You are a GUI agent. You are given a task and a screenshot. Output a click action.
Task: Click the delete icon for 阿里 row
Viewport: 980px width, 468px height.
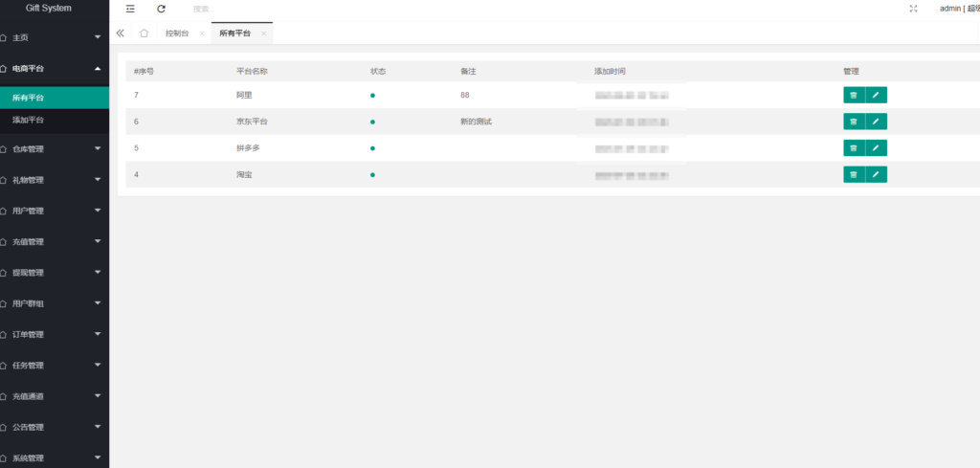(853, 95)
